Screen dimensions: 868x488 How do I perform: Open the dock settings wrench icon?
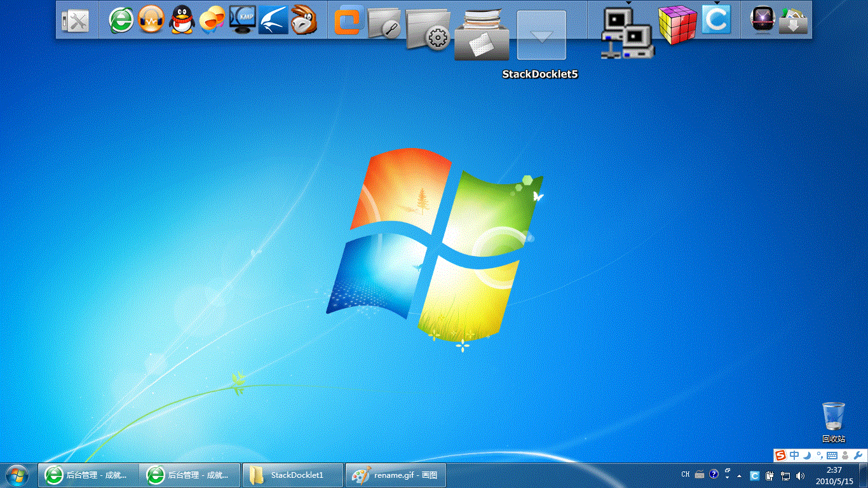(75, 21)
